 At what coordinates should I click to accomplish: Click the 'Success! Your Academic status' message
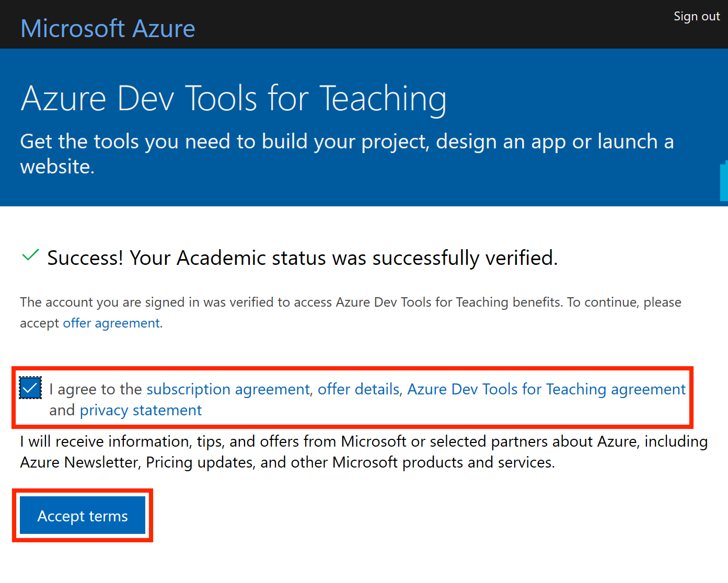(303, 258)
